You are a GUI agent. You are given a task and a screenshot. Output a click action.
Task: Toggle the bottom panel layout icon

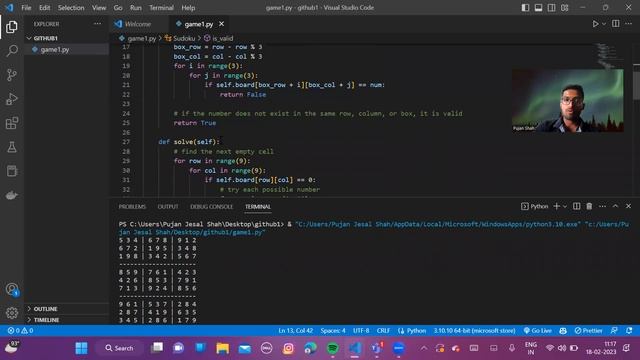538,8
